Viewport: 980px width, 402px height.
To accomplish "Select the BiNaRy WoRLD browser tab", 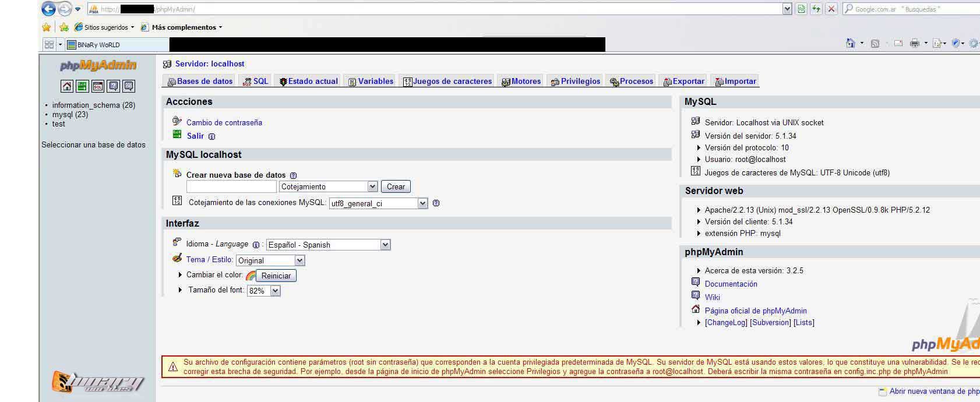I will [x=117, y=44].
